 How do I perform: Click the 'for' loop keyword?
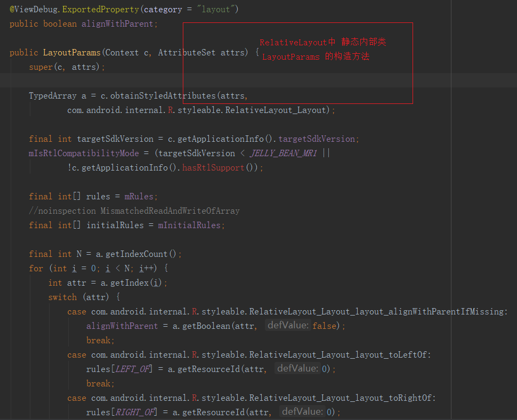point(36,269)
